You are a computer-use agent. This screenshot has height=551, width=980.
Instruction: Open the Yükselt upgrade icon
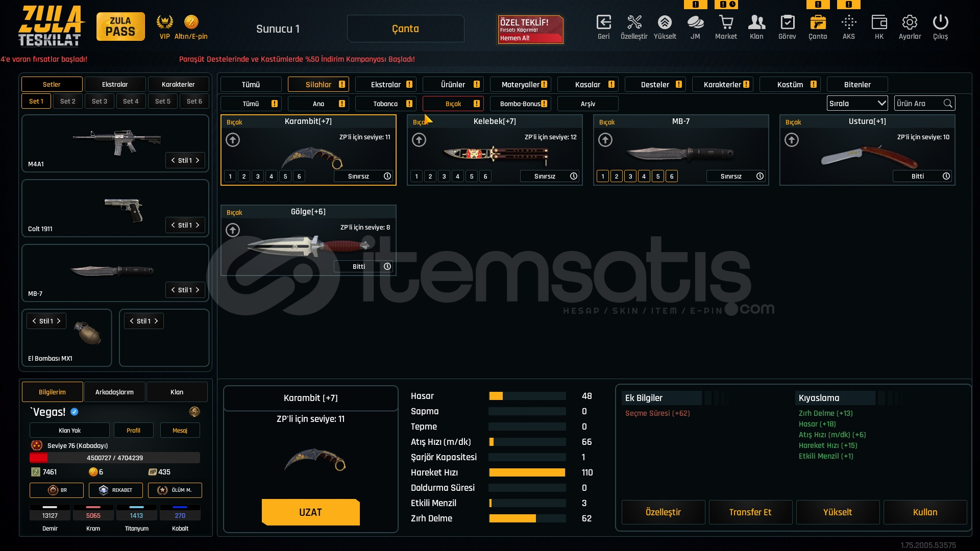(x=665, y=22)
